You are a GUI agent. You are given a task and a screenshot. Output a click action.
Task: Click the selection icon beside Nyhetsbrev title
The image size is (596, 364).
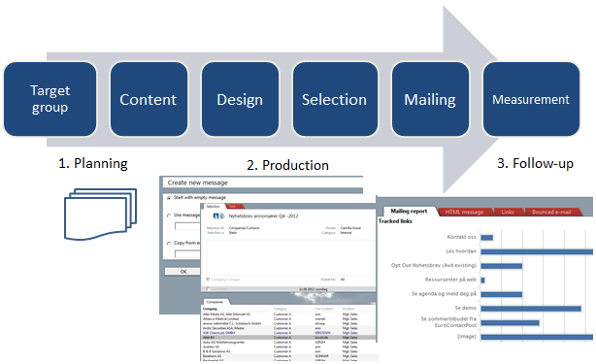[218, 215]
